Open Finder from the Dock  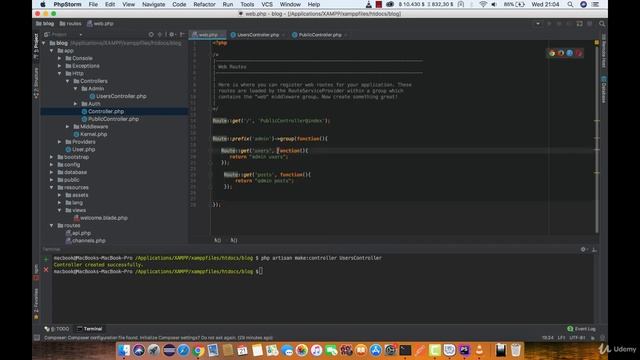(x=124, y=350)
